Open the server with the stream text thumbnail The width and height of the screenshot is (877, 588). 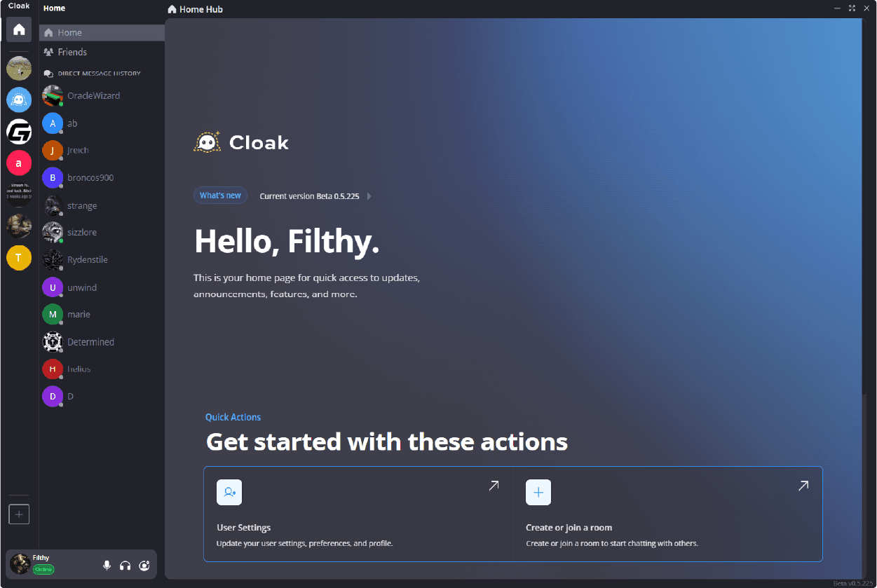(19, 193)
